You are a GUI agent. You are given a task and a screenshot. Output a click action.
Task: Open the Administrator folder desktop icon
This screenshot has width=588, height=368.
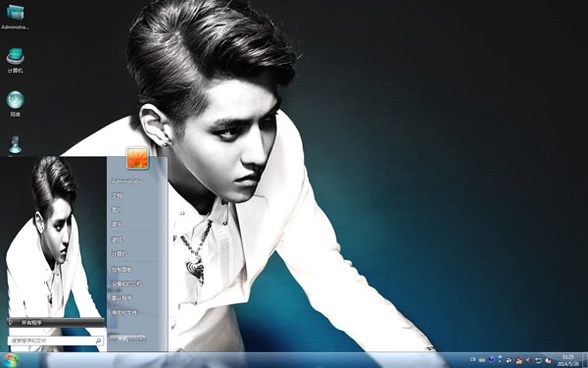pyautogui.click(x=15, y=16)
